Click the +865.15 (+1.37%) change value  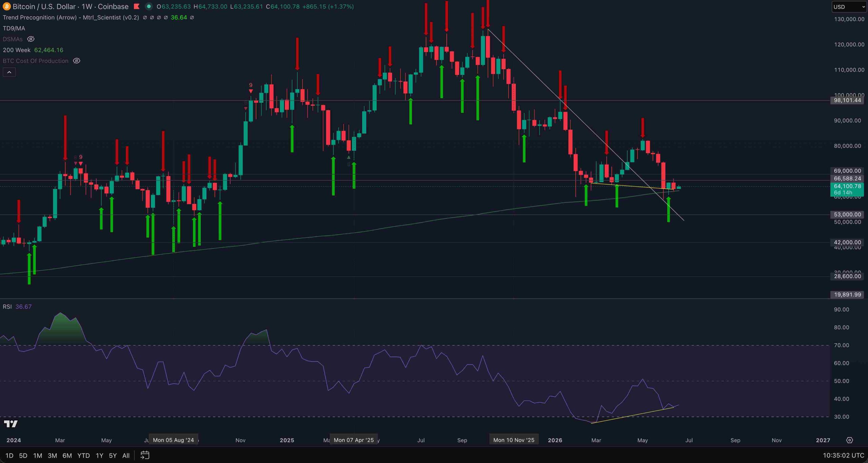[328, 6]
